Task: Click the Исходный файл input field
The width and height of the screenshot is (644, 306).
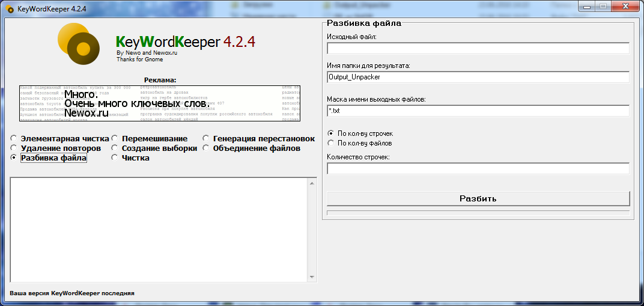Action: coord(478,49)
